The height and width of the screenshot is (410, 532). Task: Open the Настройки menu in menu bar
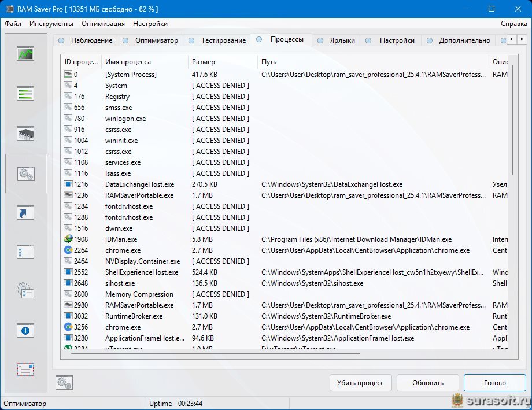[150, 23]
